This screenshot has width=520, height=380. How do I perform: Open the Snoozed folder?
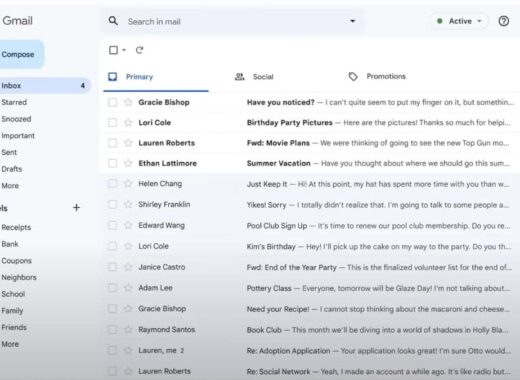(x=16, y=119)
